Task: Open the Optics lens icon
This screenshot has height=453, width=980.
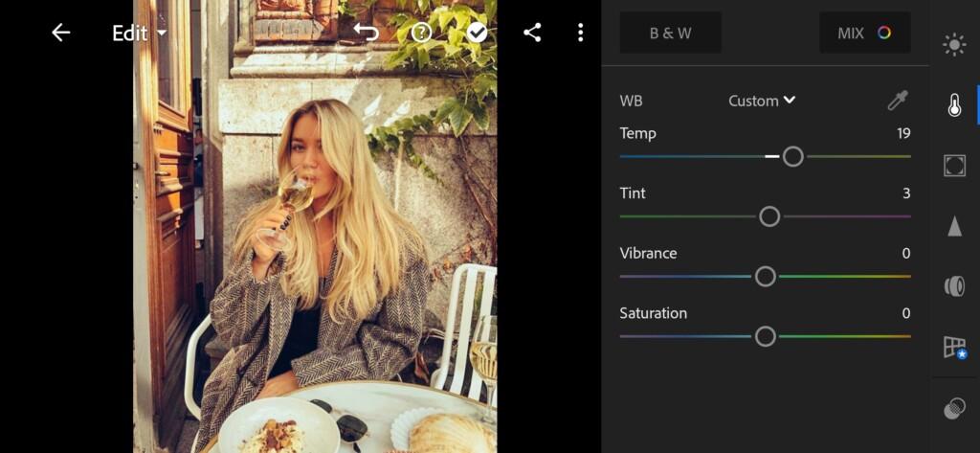Action: click(954, 286)
